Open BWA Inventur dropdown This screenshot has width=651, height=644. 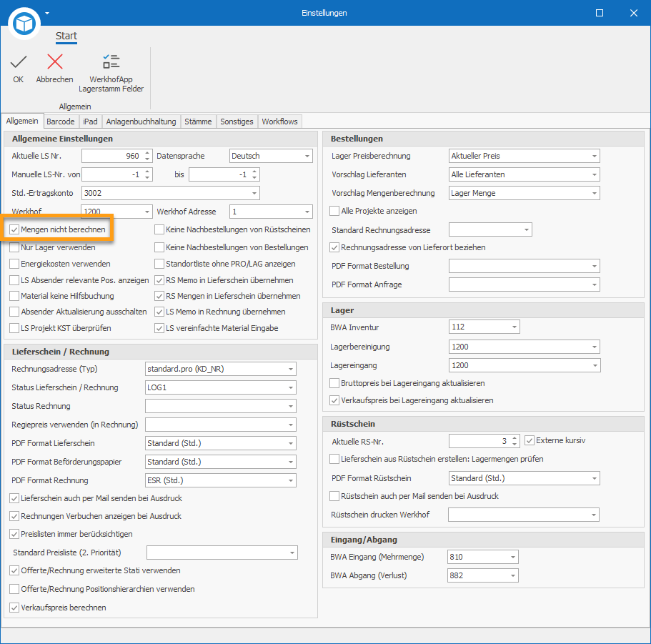click(515, 327)
